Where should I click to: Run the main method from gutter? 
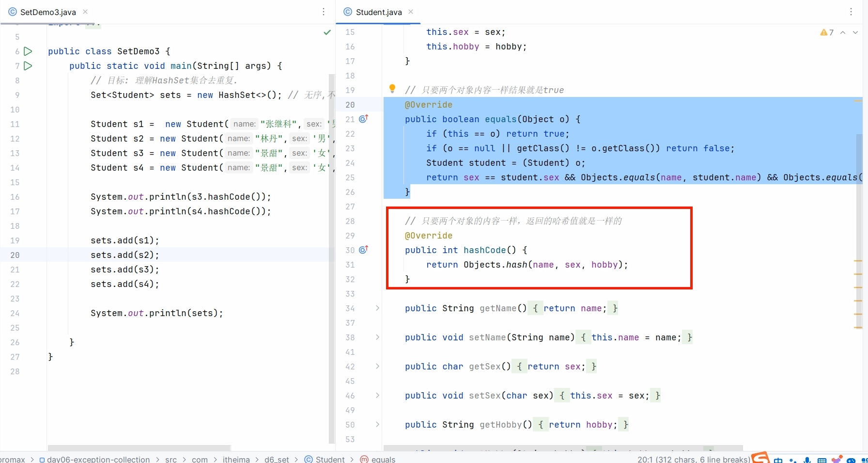pos(28,65)
